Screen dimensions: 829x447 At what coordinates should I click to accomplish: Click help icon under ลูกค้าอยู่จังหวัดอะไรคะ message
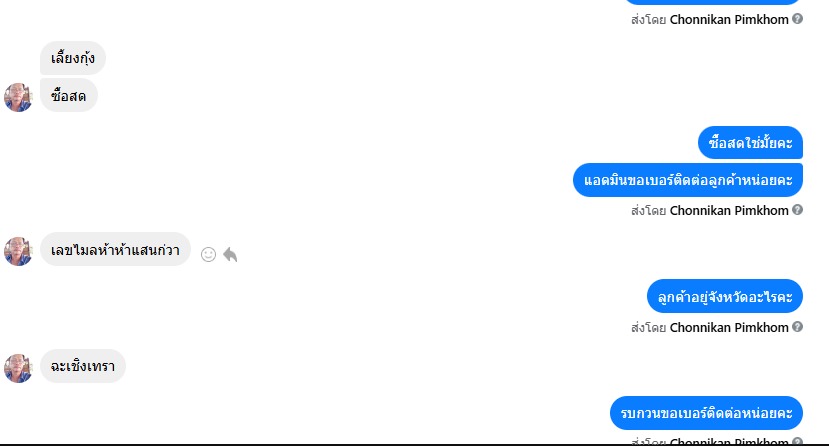click(797, 327)
